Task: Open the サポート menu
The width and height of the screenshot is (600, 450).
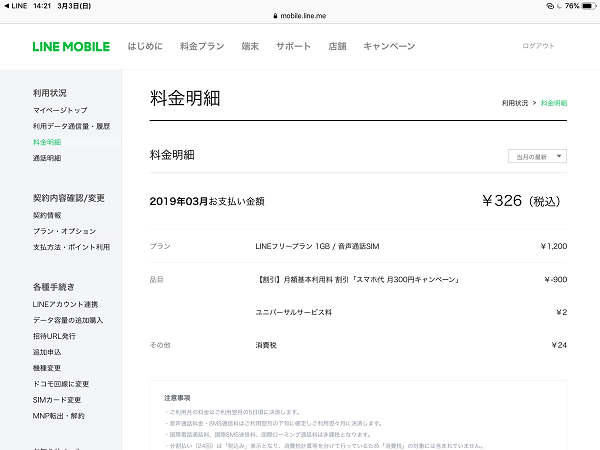Action: [293, 46]
